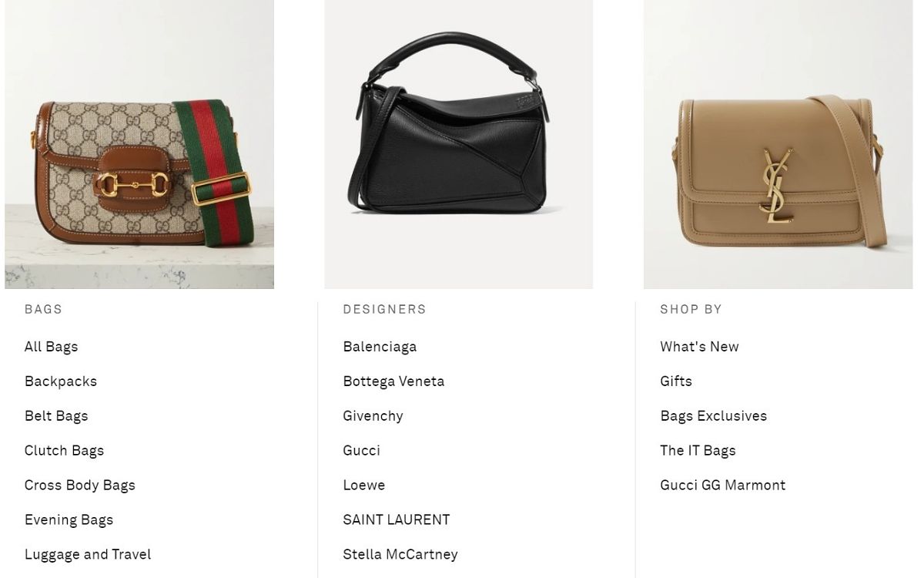The image size is (924, 578).
Task: Open the black Loewe Puzzle bag image
Action: (458, 144)
